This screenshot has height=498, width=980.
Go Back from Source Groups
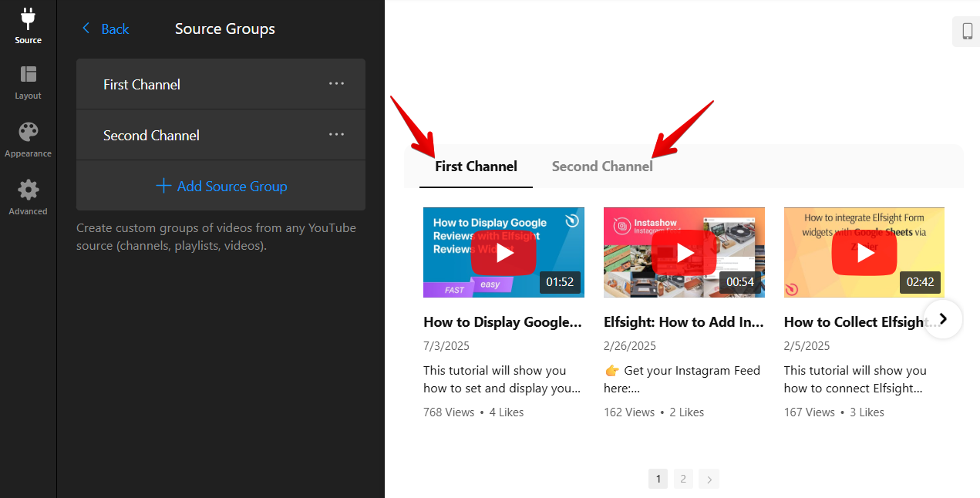[106, 29]
